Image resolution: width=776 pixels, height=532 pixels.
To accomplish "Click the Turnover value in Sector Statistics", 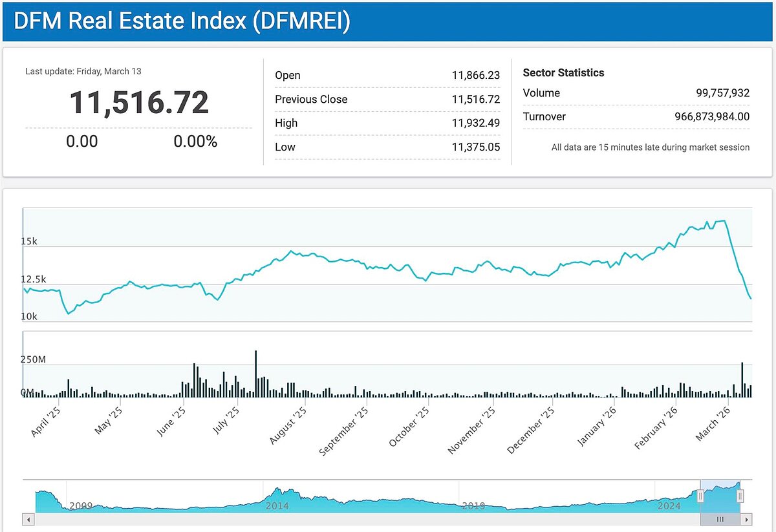I will point(707,117).
